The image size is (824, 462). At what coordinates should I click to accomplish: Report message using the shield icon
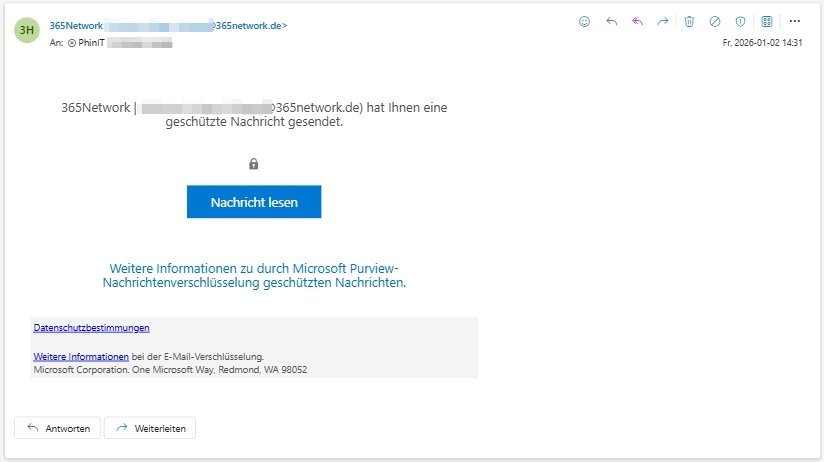coord(741,21)
